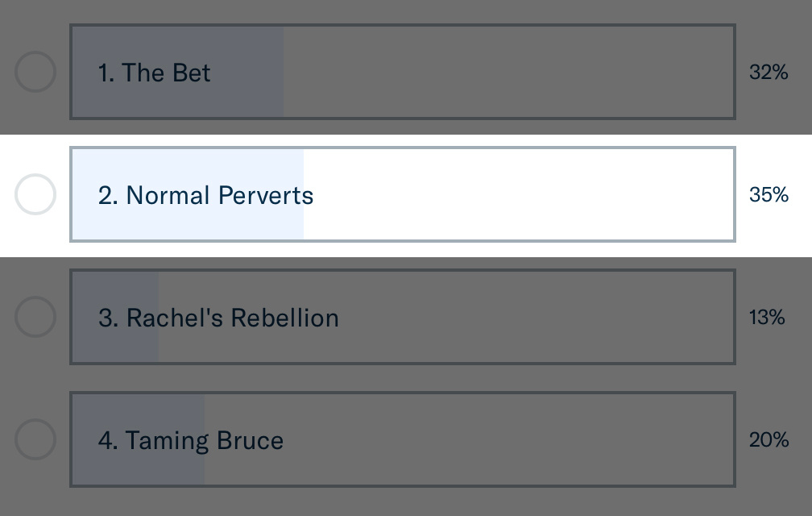
Task: Click the 32% result for The Bet
Action: 768,73
